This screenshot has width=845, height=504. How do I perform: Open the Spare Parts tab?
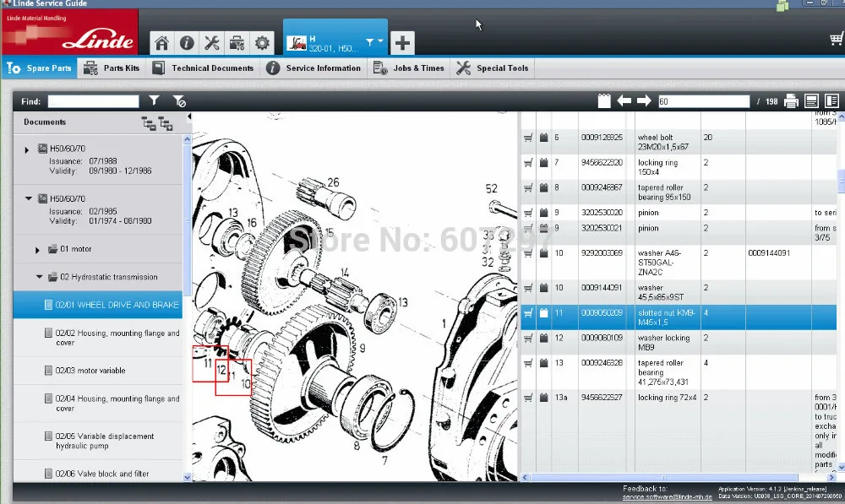pos(40,68)
